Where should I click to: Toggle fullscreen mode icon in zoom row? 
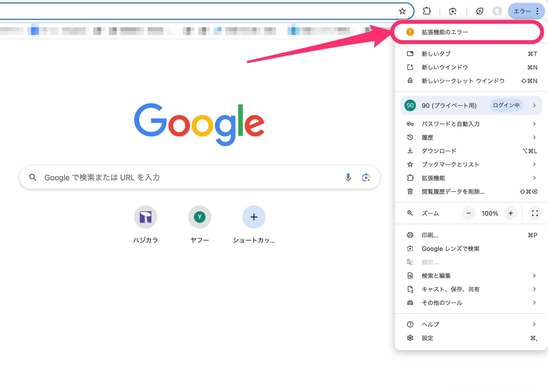[535, 213]
